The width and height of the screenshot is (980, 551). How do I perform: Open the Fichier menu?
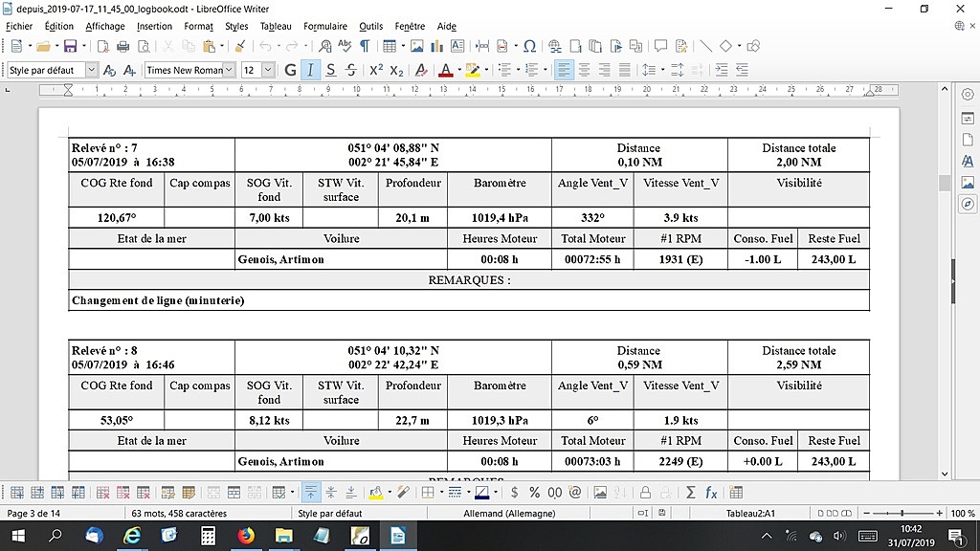[19, 26]
